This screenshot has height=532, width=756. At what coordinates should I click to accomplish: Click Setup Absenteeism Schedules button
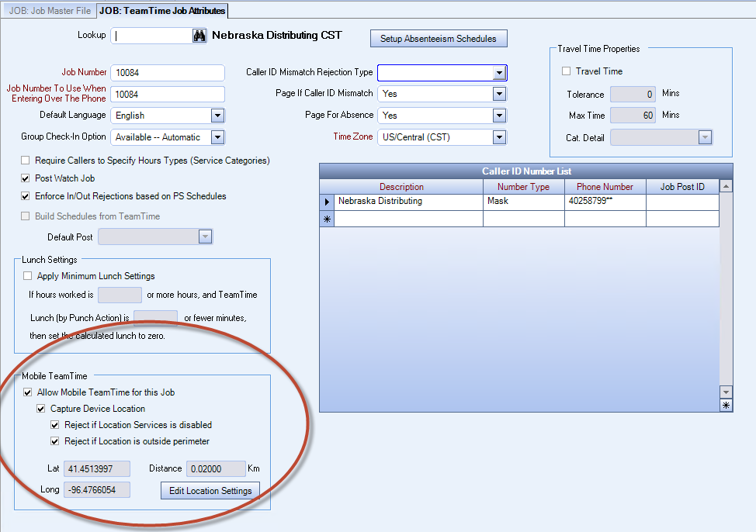coord(438,39)
